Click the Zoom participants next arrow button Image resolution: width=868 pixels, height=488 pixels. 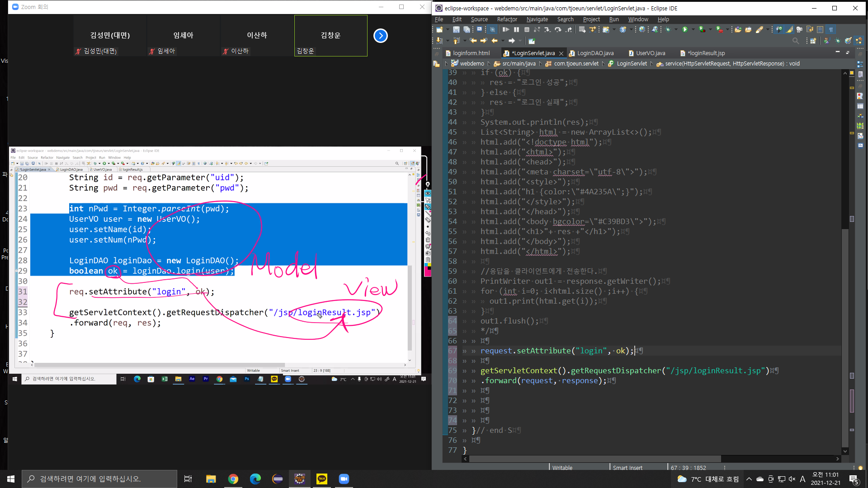pyautogui.click(x=381, y=36)
